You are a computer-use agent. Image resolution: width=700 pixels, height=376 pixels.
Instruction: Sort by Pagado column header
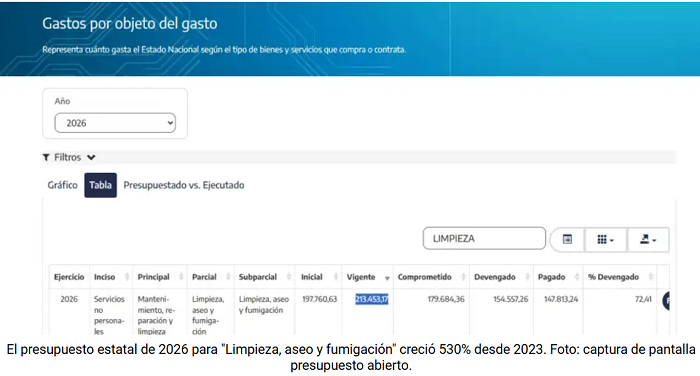(x=558, y=277)
